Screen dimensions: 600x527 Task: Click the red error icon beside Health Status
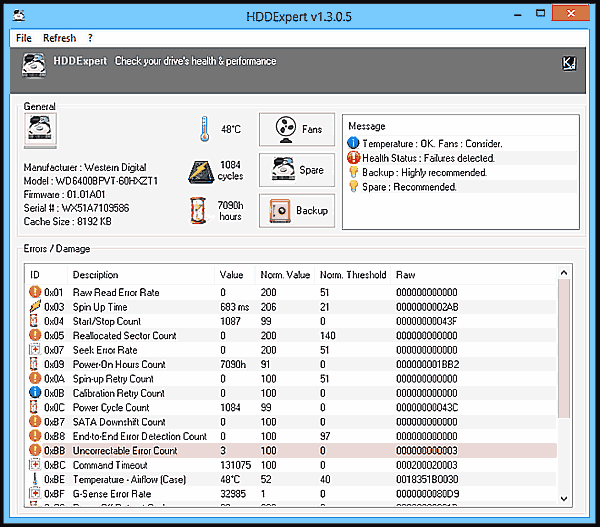pyautogui.click(x=353, y=158)
